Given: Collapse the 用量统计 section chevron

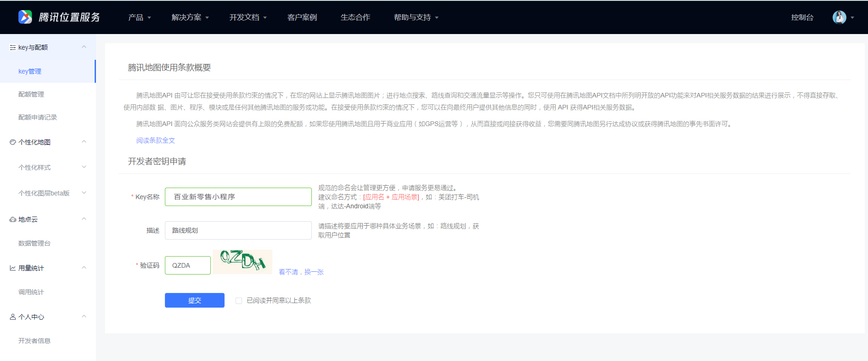Looking at the screenshot, I should tap(84, 268).
